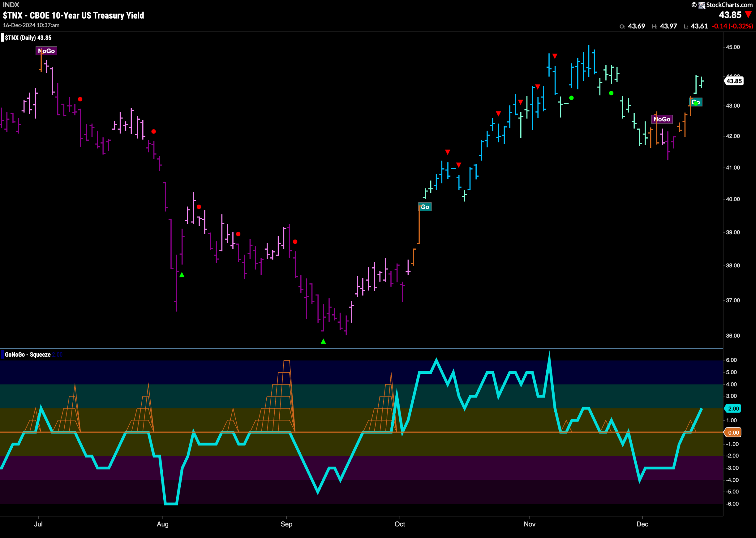The image size is (756, 538).
Task: Click the Oct label on time axis
Action: point(400,524)
